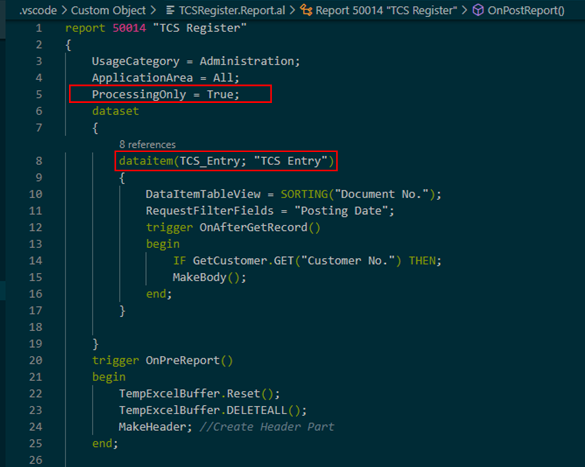Click begin keyword on line 21
Image resolution: width=585 pixels, height=467 pixels.
[109, 377]
